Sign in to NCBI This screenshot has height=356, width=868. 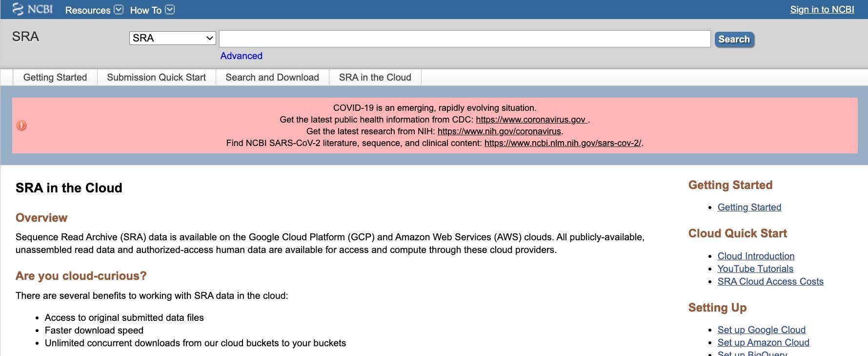pos(822,10)
